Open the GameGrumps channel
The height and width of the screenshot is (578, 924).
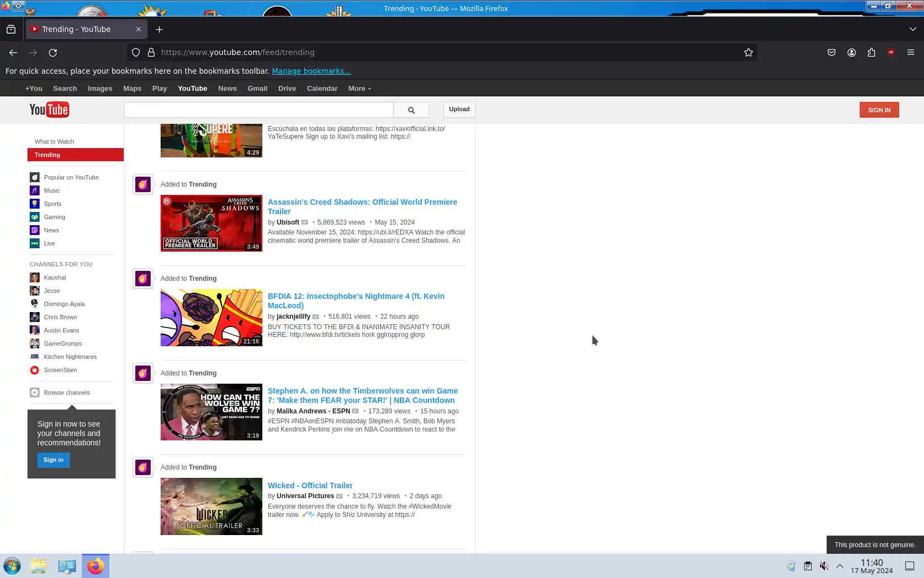coord(63,343)
